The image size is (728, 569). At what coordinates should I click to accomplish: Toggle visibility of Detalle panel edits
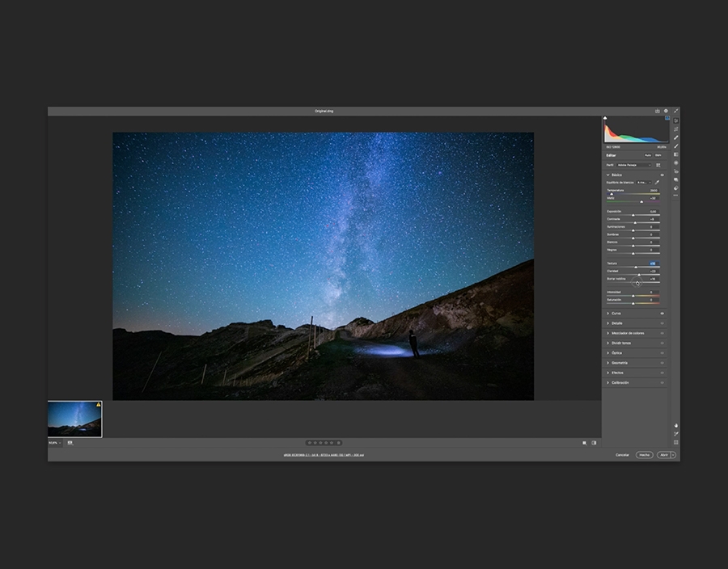point(662,323)
